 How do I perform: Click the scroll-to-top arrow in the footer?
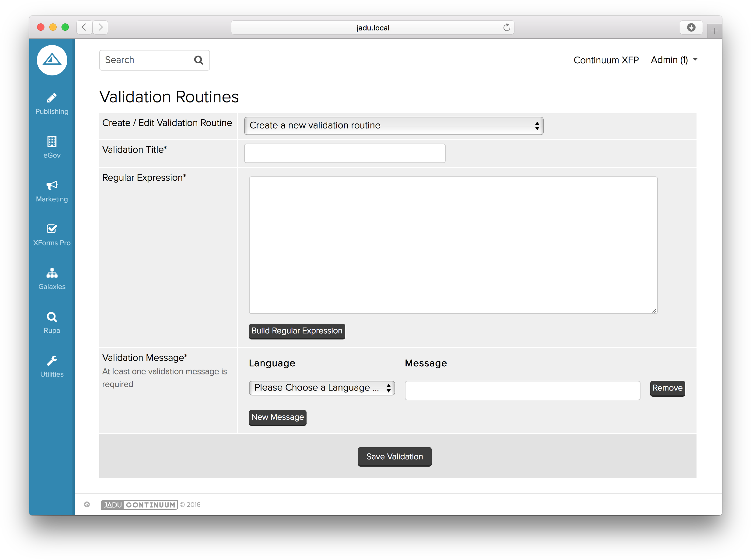point(87,504)
